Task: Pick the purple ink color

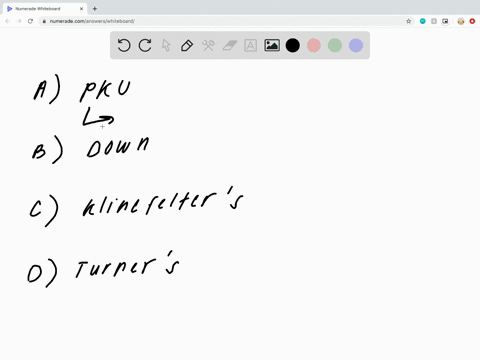Action: pos(356,45)
